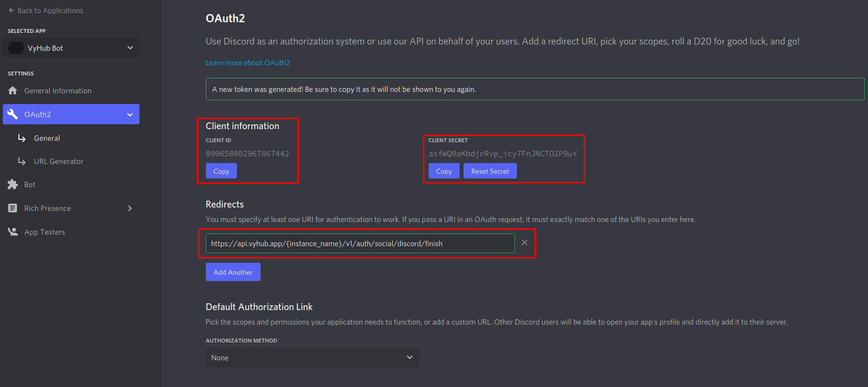This screenshot has height=387, width=868.
Task: Copy the Client ID
Action: pyautogui.click(x=221, y=171)
